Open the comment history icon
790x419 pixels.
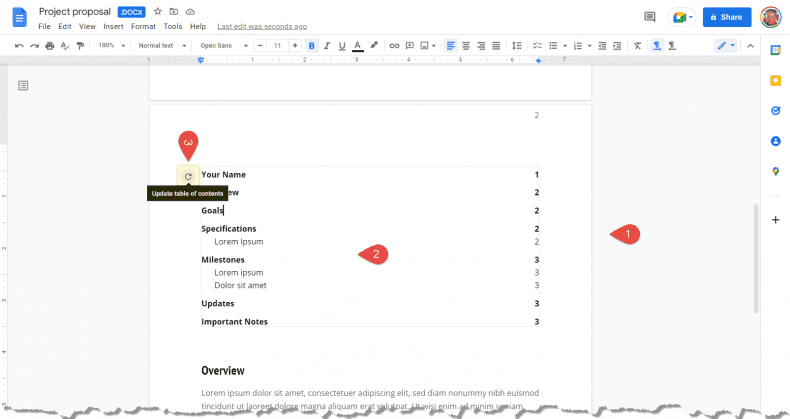[x=650, y=17]
